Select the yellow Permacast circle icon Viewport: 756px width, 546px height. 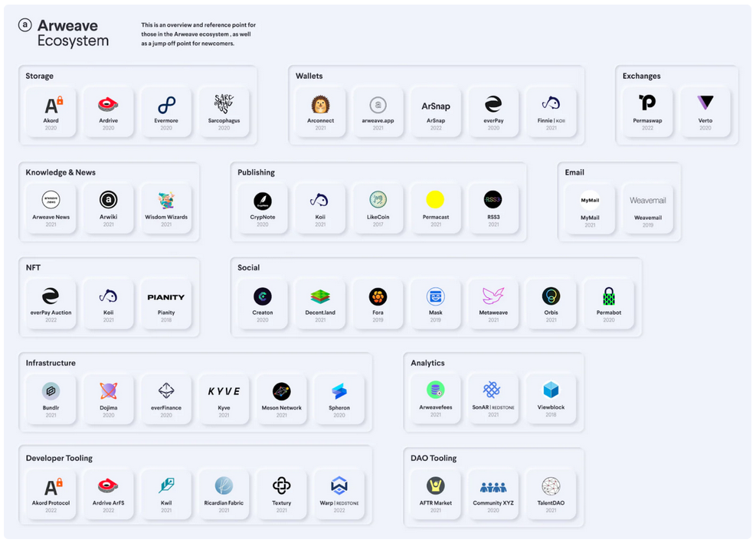[x=435, y=201]
